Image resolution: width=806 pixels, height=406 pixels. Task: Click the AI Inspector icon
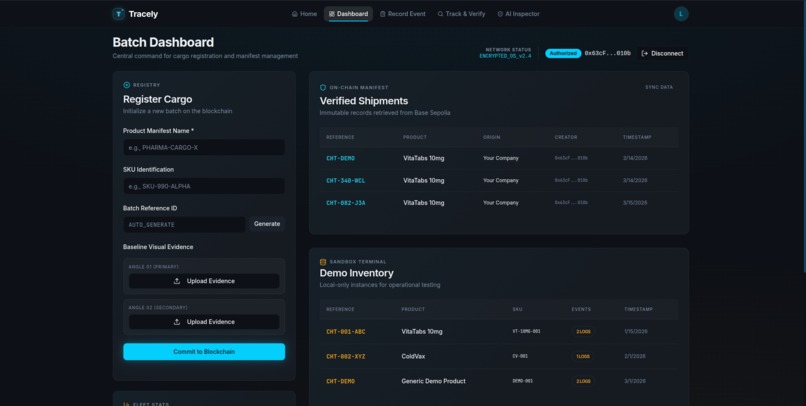(x=500, y=14)
